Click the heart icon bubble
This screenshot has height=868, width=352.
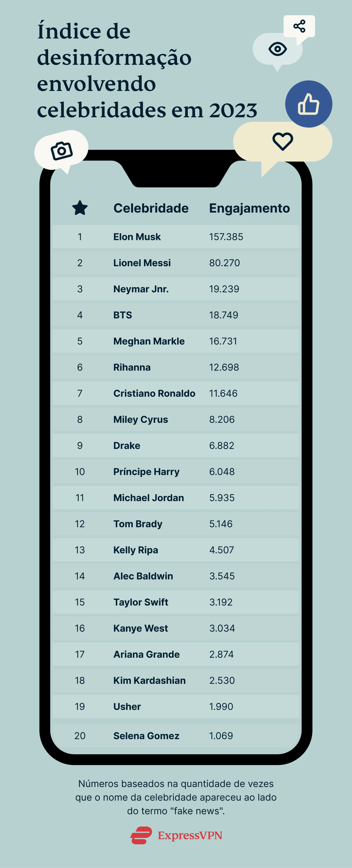pos(283,141)
